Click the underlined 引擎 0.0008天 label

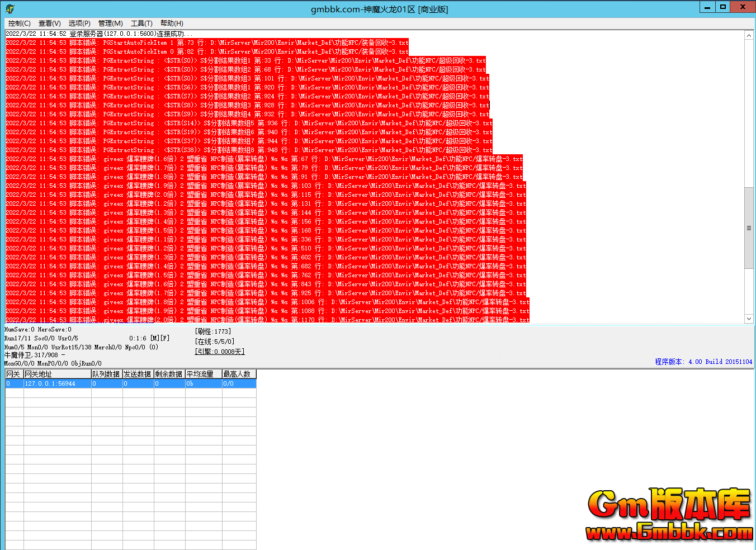(219, 352)
